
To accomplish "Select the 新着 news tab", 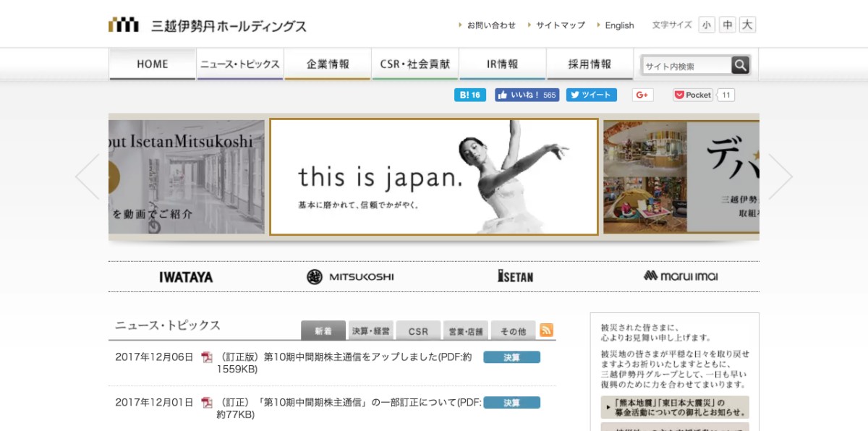I will click(x=323, y=330).
